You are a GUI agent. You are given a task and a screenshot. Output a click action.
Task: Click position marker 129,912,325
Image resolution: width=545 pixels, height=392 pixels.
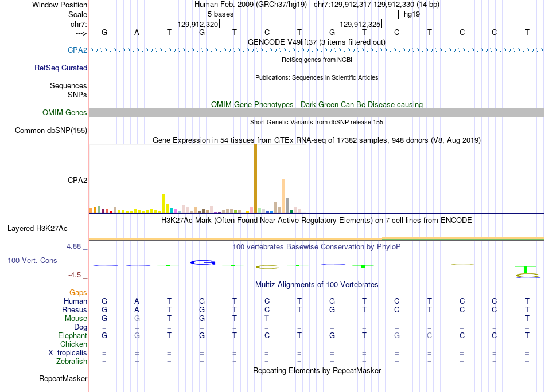tap(360, 24)
